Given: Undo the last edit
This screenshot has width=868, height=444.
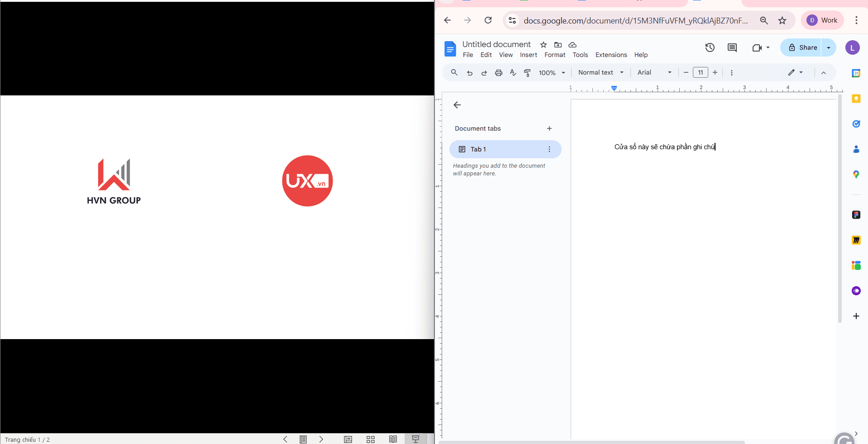Looking at the screenshot, I should coord(470,72).
